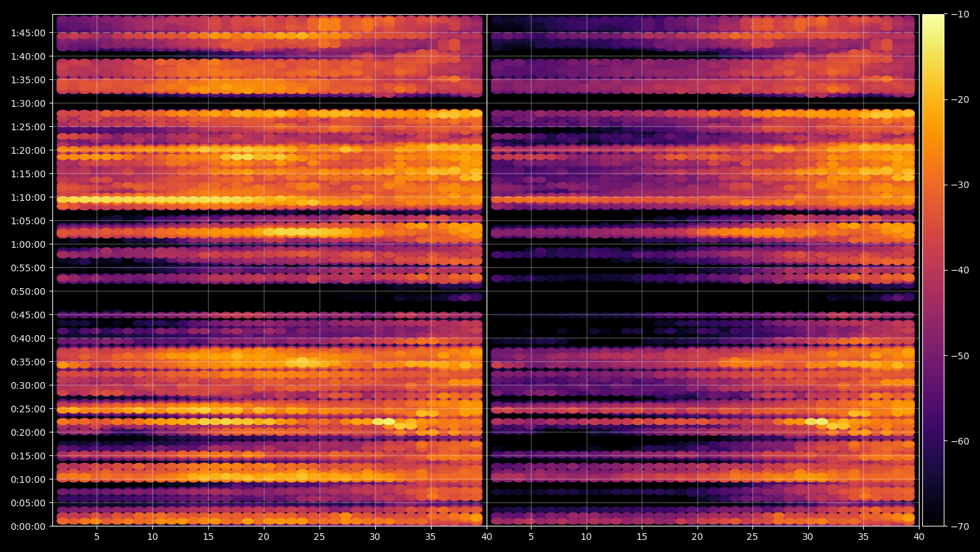Select x-axis label 30 under right heatmap
This screenshot has width=980, height=552.
point(808,537)
